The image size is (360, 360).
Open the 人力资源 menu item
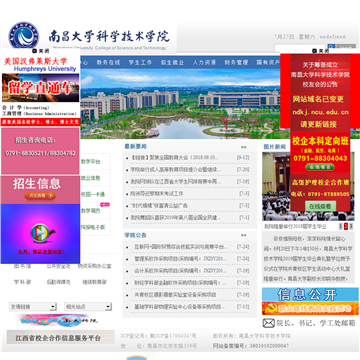pyautogui.click(x=204, y=62)
